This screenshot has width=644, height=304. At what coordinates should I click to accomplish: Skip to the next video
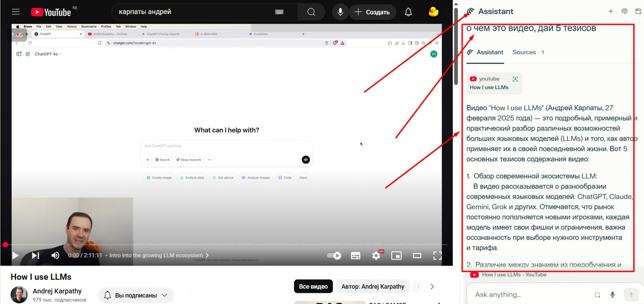[36, 255]
